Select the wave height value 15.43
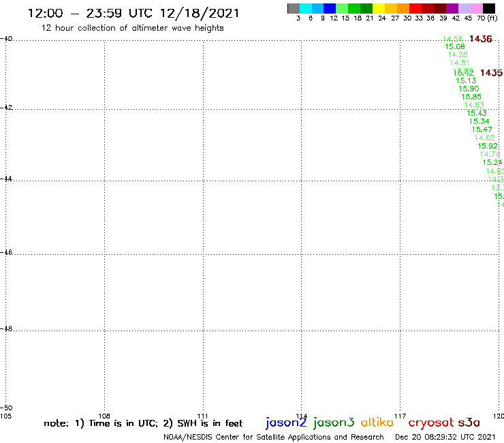504x443 pixels. point(477,113)
